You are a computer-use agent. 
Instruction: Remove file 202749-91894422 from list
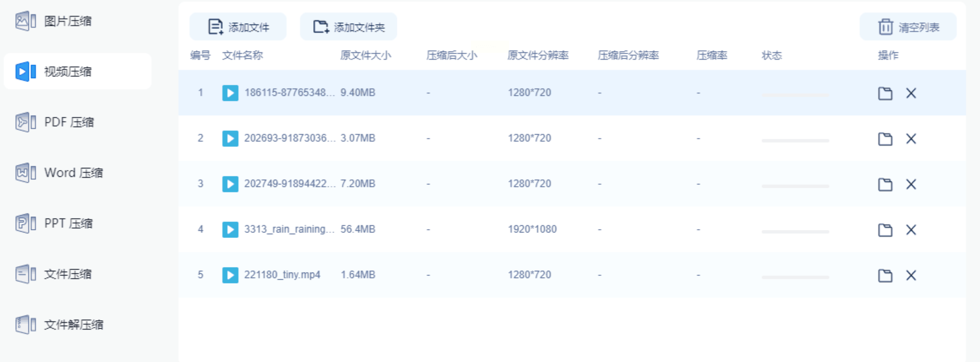(x=911, y=184)
